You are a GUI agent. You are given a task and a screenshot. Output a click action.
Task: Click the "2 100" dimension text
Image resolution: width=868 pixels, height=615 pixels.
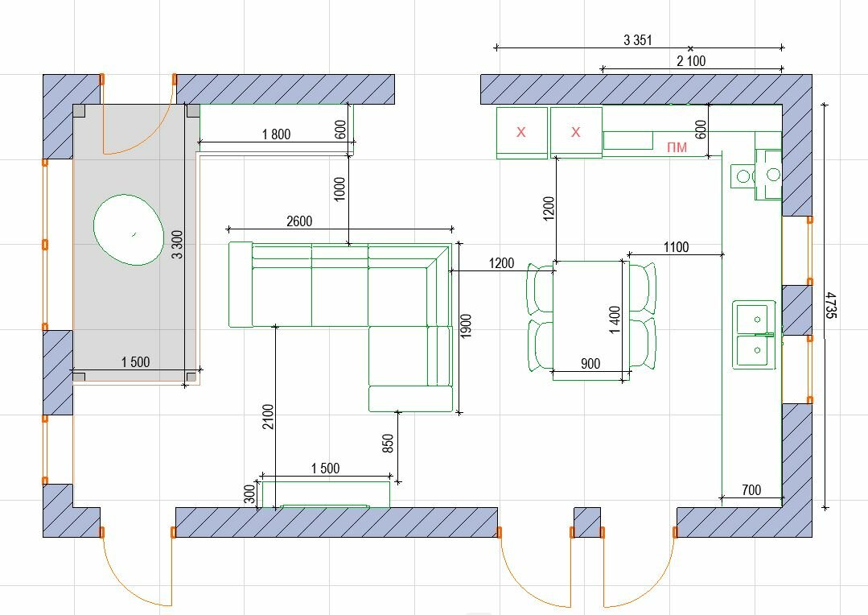coord(691,61)
